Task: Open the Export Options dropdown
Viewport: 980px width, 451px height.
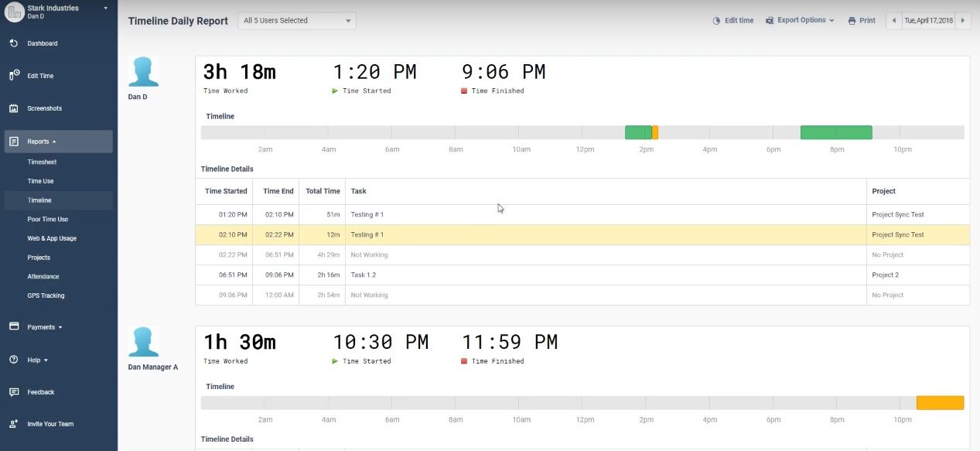Action: (x=801, y=20)
